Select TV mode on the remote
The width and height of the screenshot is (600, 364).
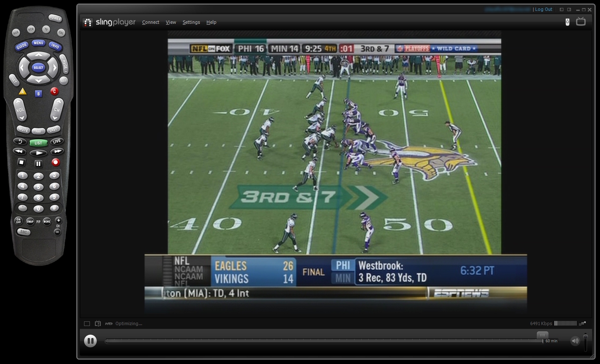coord(46,29)
